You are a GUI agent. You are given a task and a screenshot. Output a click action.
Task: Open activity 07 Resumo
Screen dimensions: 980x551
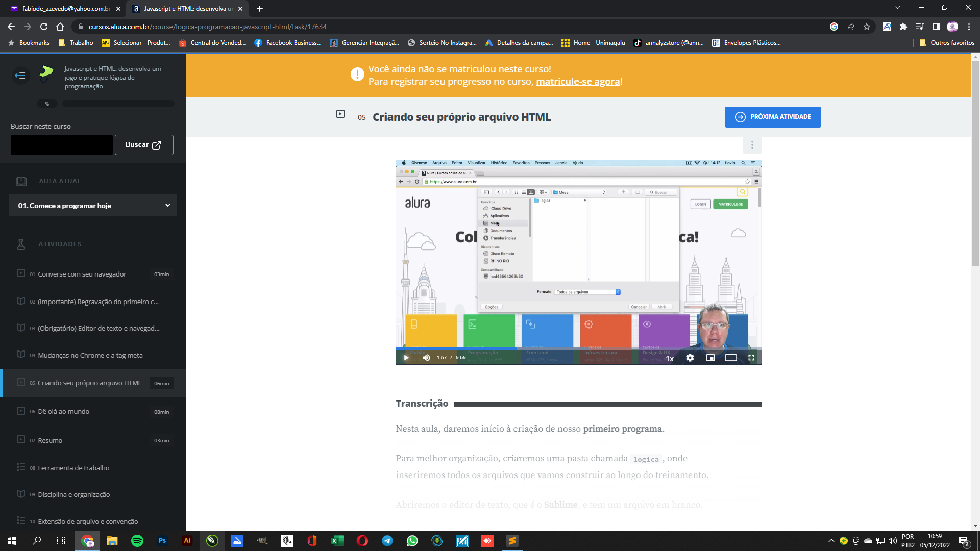pyautogui.click(x=93, y=440)
